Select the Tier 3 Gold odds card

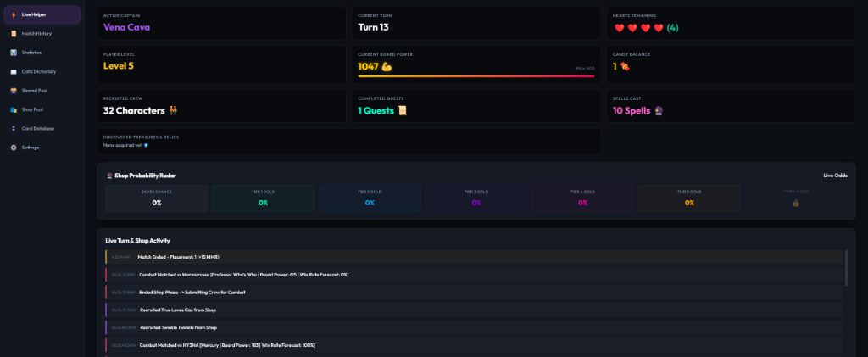click(x=476, y=198)
